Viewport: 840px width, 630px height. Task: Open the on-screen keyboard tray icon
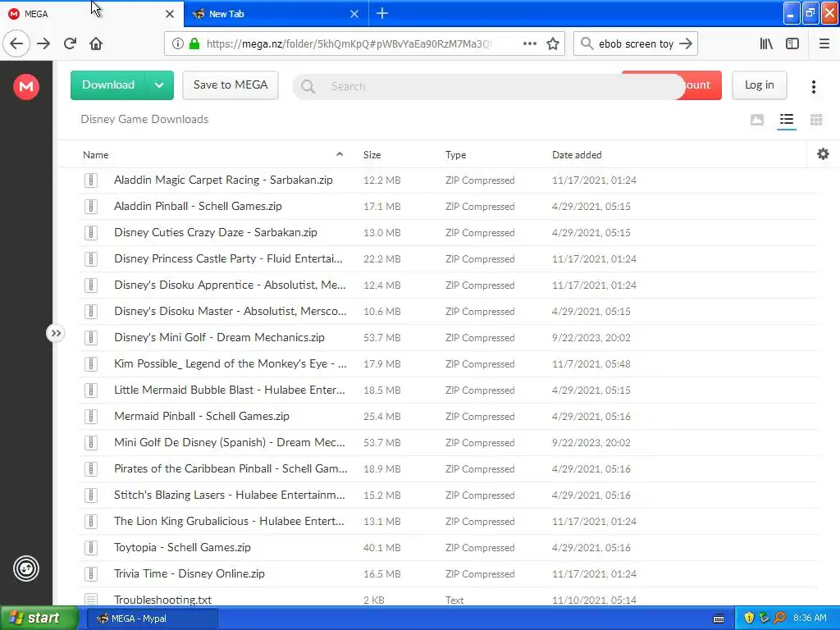pyautogui.click(x=719, y=619)
